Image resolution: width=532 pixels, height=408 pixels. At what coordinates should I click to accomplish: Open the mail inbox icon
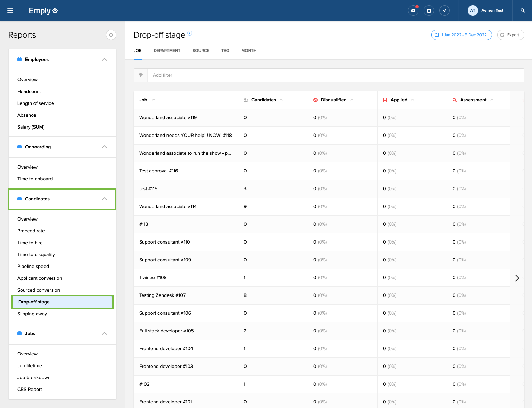(413, 10)
